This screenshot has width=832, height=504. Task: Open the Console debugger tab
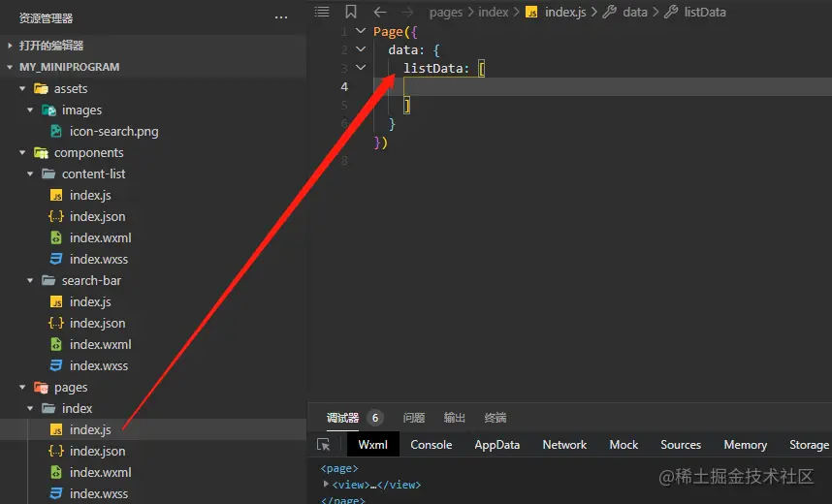[x=431, y=445]
